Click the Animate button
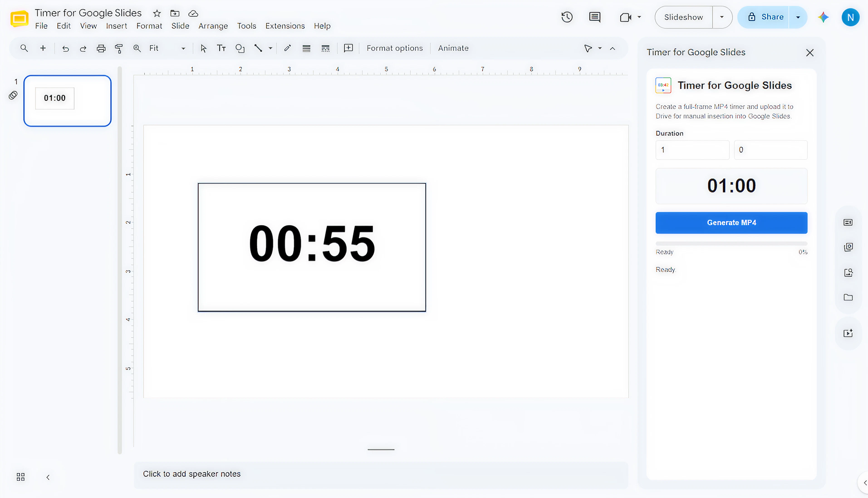 (x=453, y=48)
